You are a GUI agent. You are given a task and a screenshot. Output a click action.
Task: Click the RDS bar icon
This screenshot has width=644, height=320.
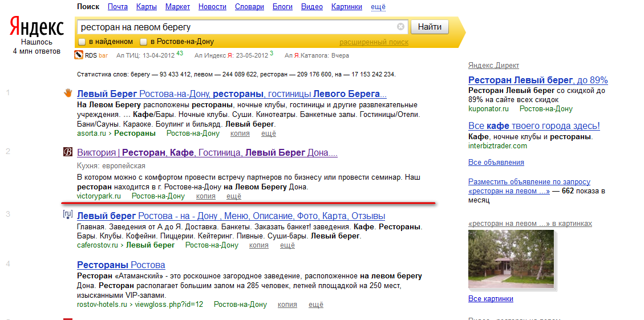click(79, 55)
